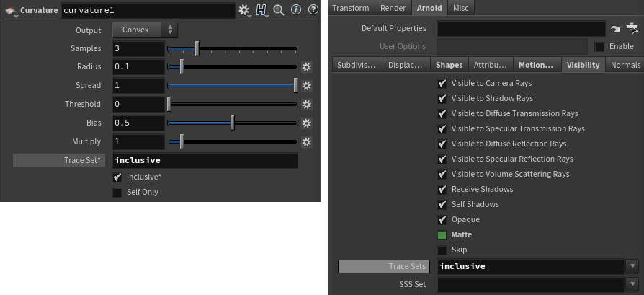
Task: Toggle the Self Shadows checkbox
Action: (x=442, y=205)
